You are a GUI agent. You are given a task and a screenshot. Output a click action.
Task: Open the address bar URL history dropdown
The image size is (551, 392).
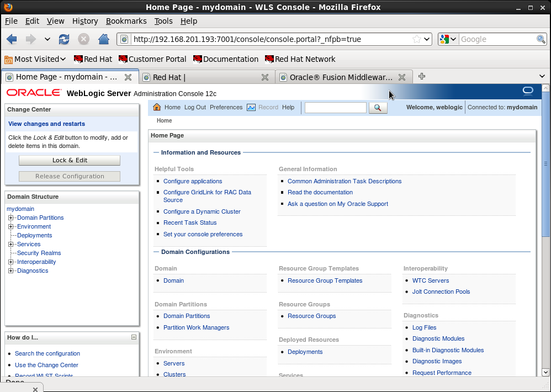427,39
